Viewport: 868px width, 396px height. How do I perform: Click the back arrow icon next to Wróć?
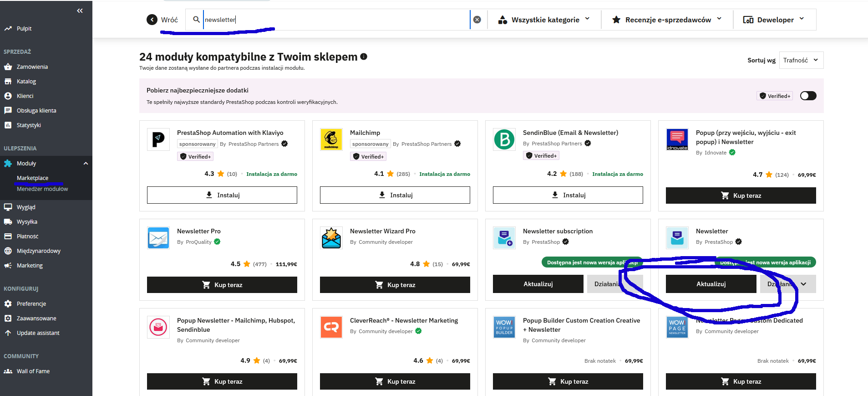(x=152, y=20)
